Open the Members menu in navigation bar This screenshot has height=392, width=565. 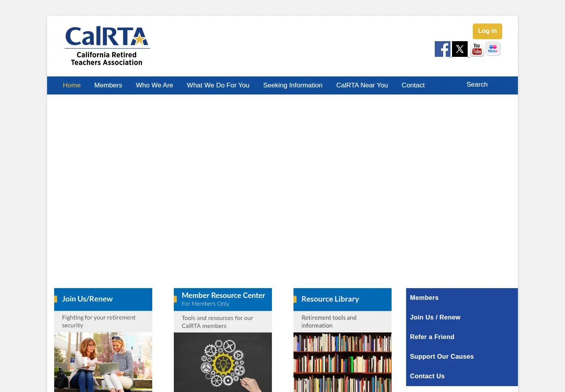pos(108,85)
